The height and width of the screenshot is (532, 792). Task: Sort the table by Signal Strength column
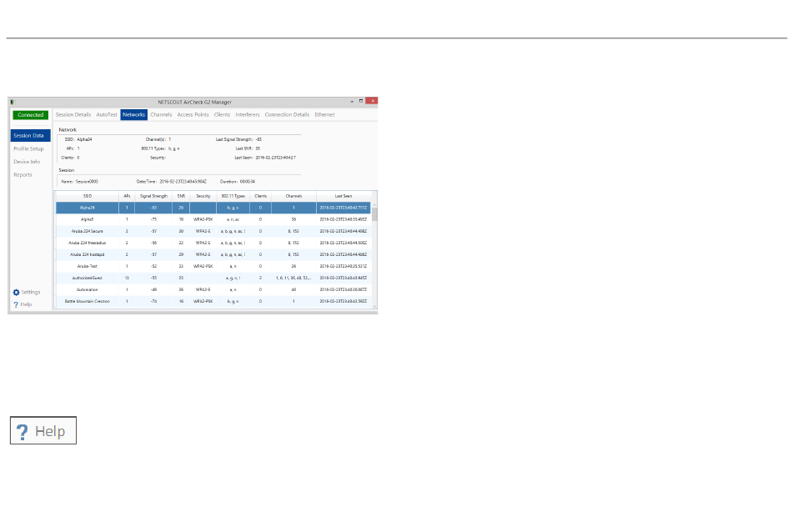click(153, 196)
